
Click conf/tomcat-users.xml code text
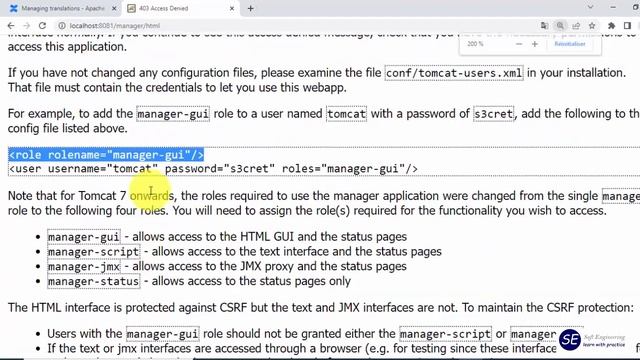pyautogui.click(x=454, y=73)
